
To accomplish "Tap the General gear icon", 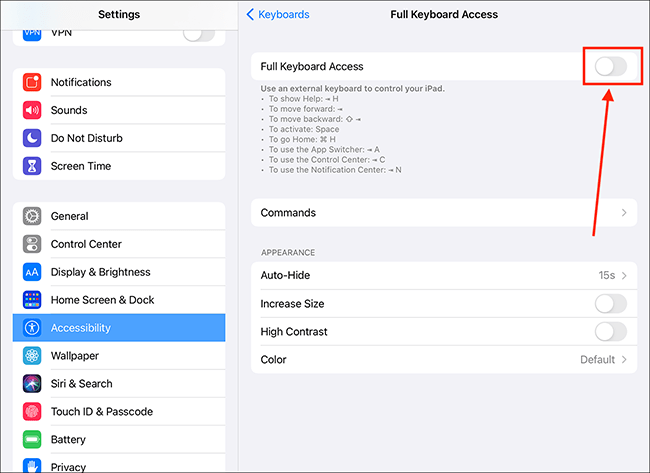I will (32, 216).
